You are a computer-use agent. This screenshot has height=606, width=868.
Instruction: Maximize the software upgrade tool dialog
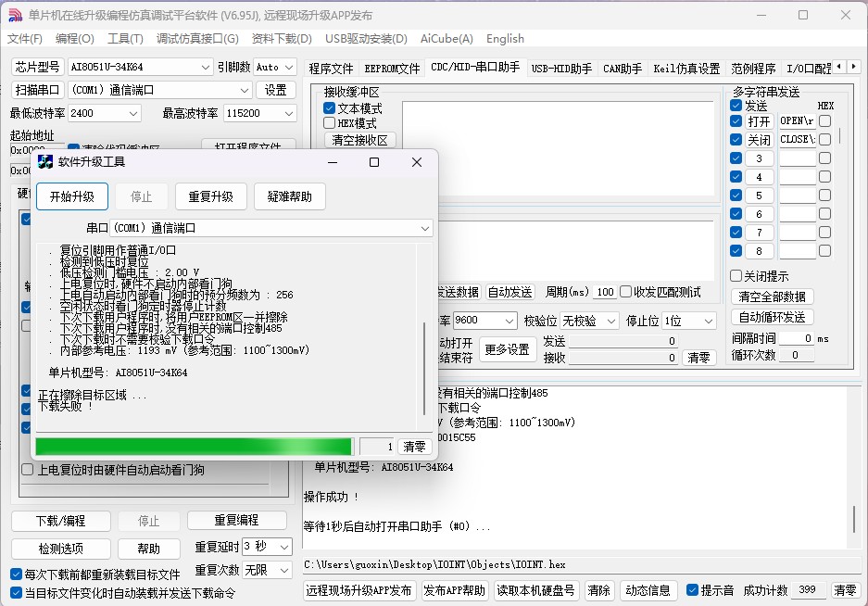(374, 162)
